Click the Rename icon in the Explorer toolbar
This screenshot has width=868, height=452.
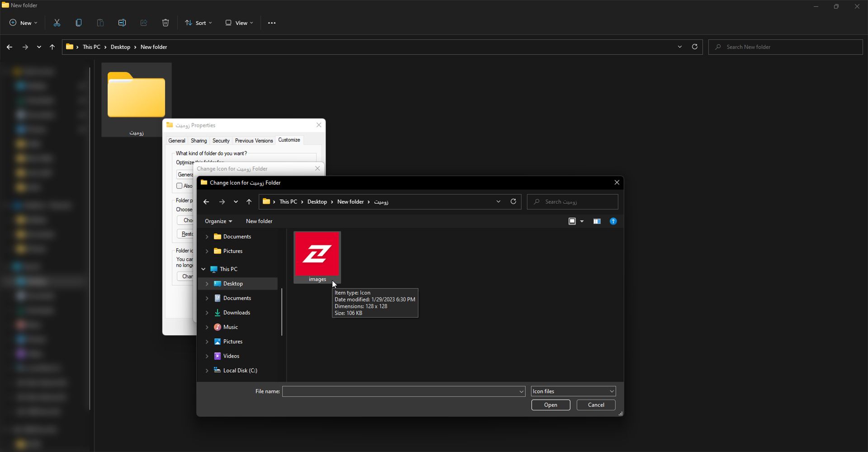(x=122, y=23)
